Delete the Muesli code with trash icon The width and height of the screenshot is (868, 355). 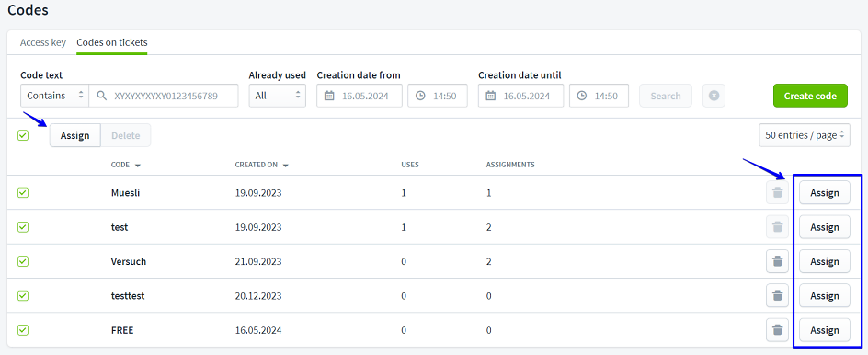click(x=777, y=193)
